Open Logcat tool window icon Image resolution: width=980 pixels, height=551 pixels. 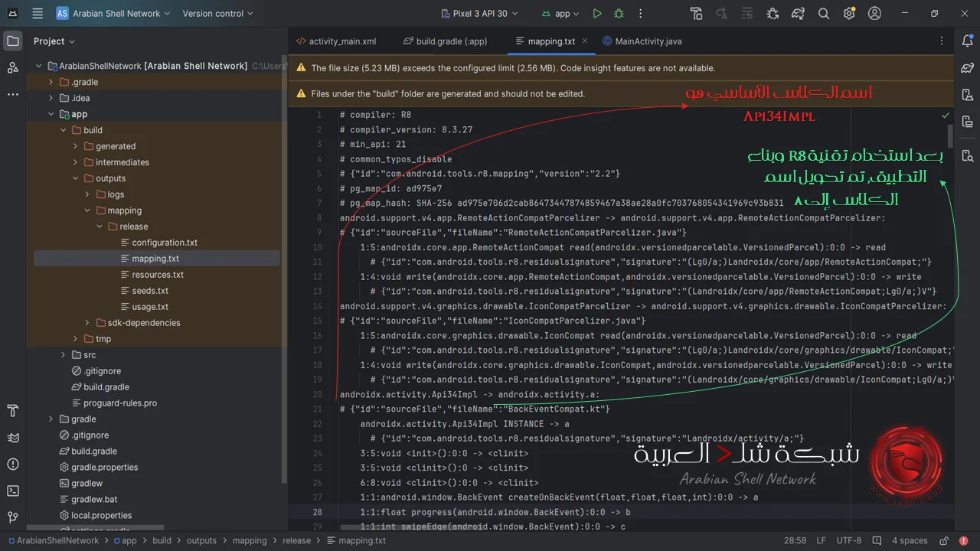tap(12, 438)
